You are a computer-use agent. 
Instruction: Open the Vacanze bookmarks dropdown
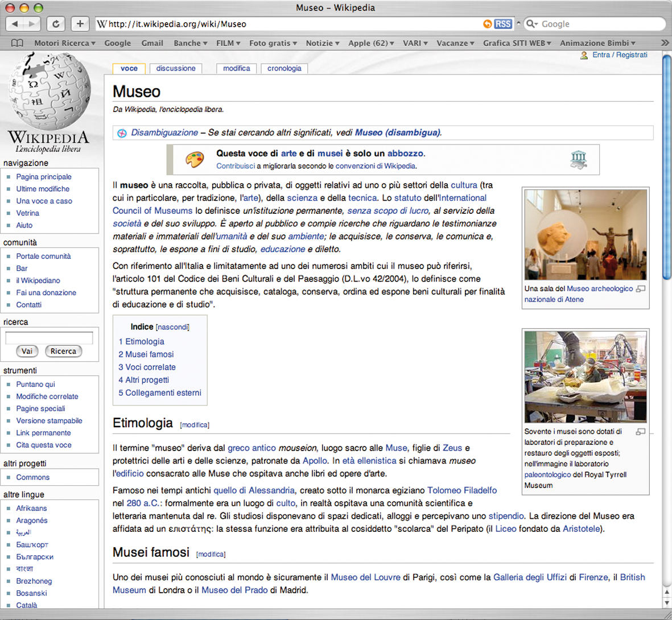(455, 43)
